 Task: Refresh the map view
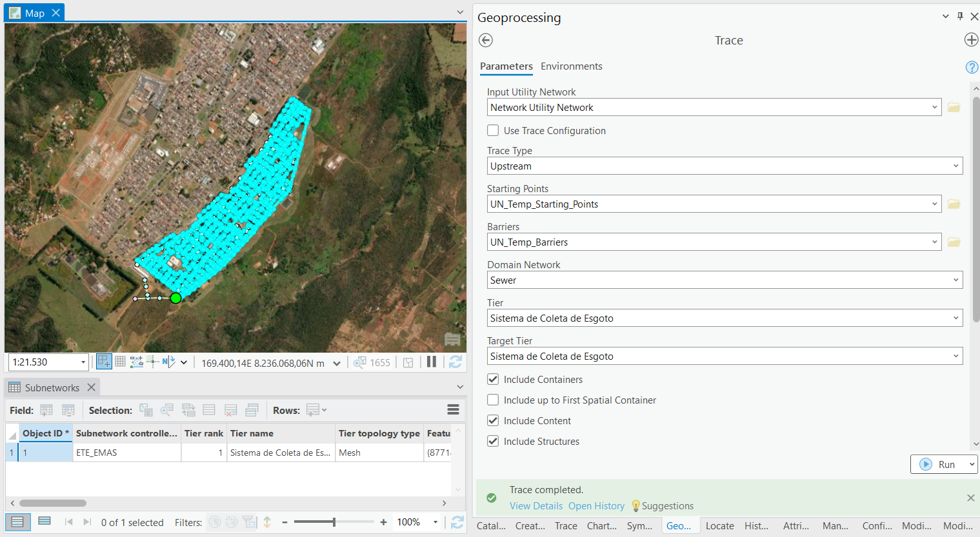coord(455,362)
